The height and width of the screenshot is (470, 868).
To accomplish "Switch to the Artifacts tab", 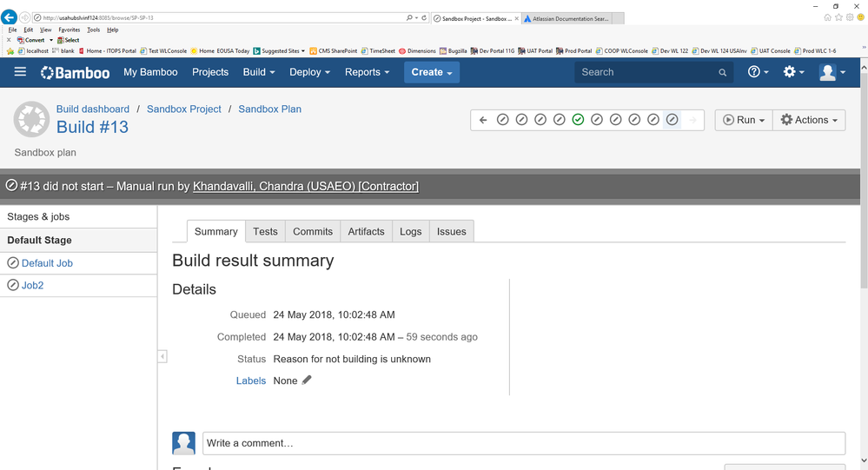I will (x=366, y=231).
